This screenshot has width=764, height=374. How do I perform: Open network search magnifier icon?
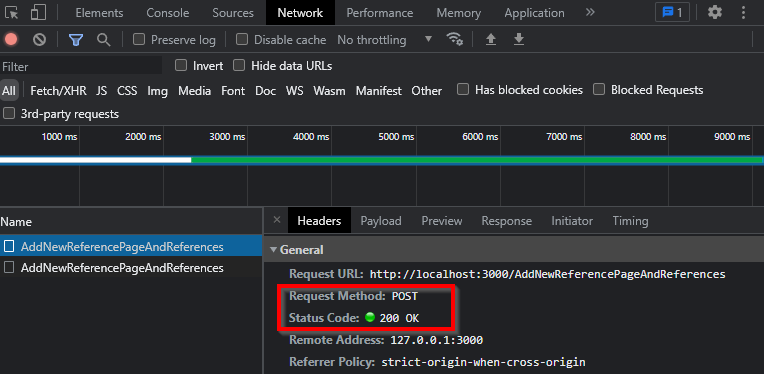click(103, 39)
